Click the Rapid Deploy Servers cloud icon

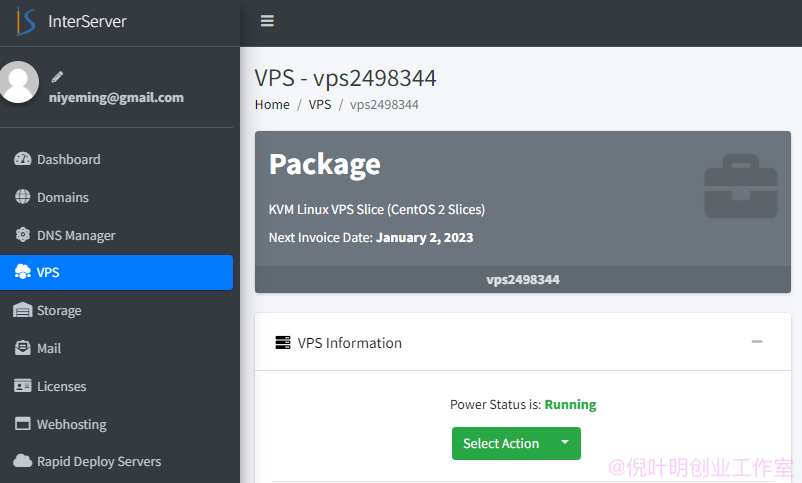click(23, 461)
